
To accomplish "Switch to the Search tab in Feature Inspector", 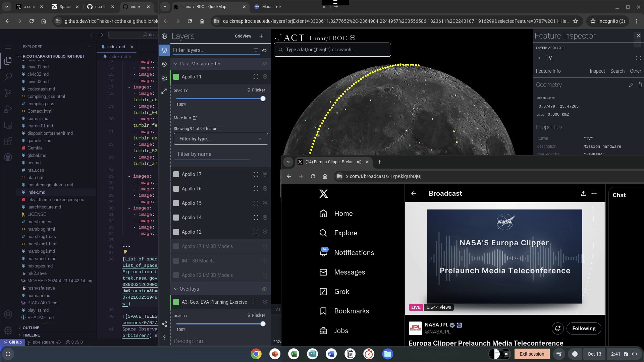I will coord(617,71).
